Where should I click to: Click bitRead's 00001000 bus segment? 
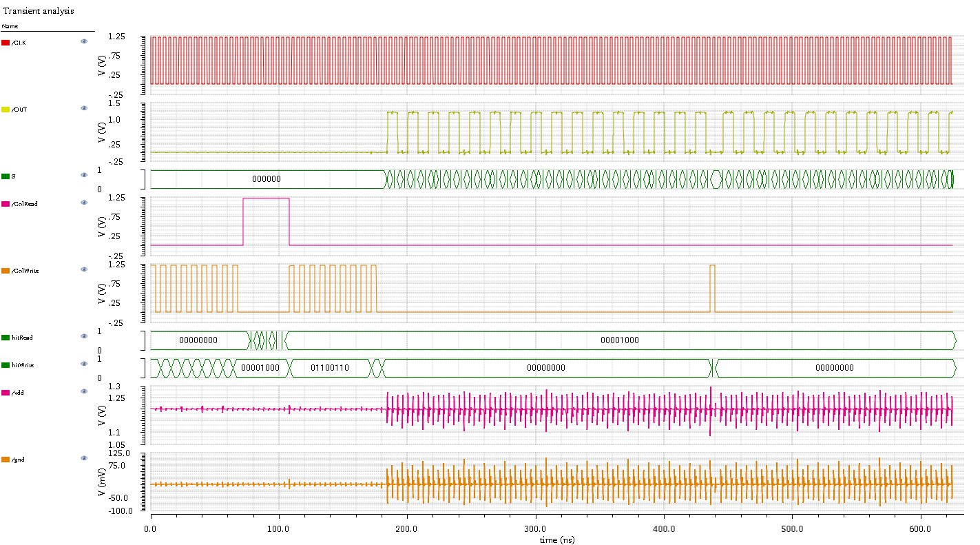coord(620,340)
